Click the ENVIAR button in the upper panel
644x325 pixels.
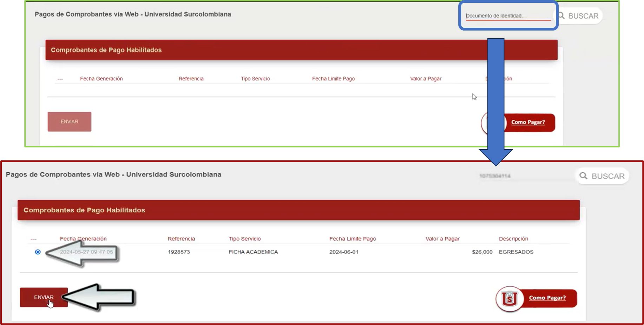point(70,122)
